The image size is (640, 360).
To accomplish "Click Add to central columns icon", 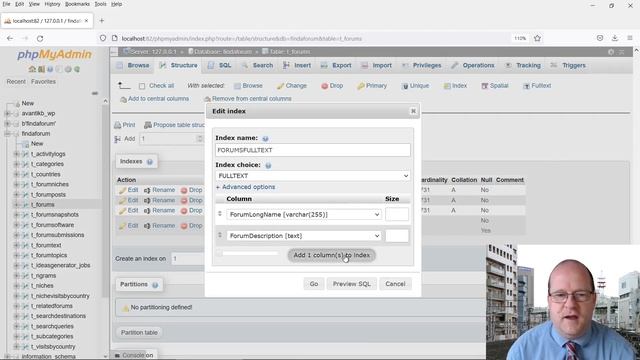I will [123, 99].
